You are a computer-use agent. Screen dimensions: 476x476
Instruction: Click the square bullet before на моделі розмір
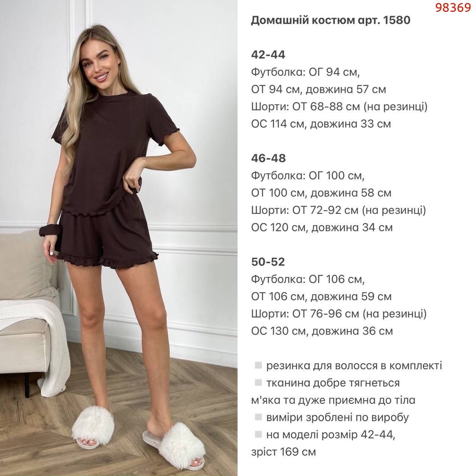click(258, 434)
